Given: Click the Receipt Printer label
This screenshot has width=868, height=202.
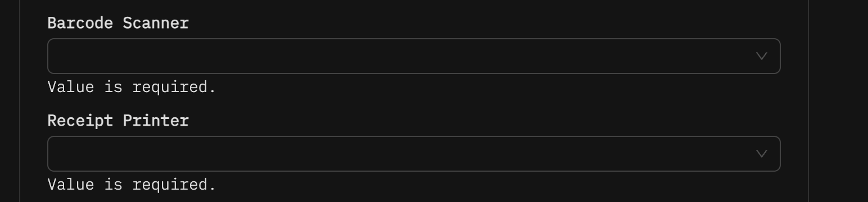Looking at the screenshot, I should pos(118,121).
